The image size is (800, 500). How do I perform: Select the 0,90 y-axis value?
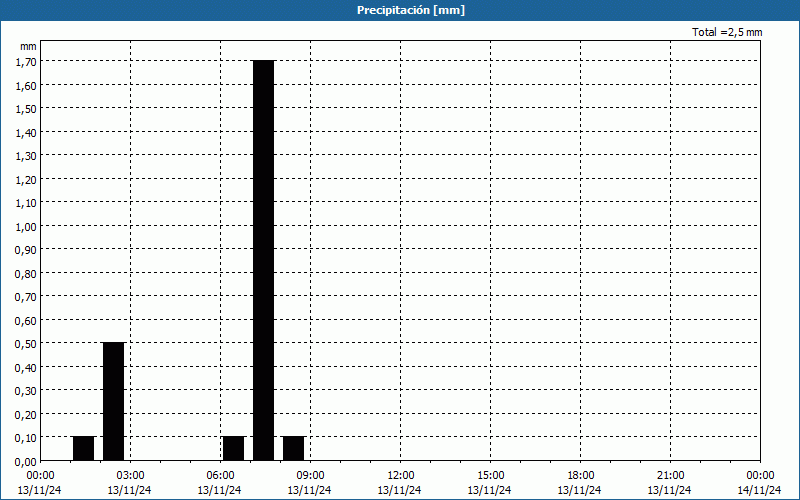click(x=26, y=250)
